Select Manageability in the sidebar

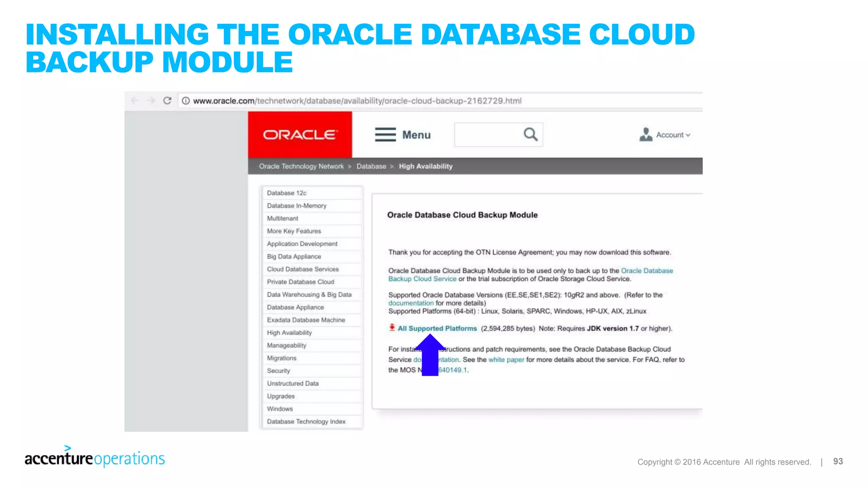(312, 346)
